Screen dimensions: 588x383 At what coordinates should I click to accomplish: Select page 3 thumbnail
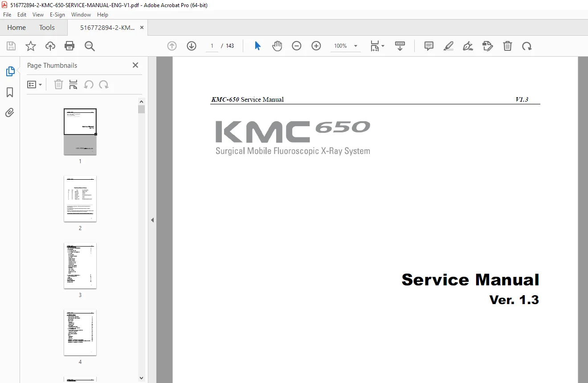click(x=80, y=266)
